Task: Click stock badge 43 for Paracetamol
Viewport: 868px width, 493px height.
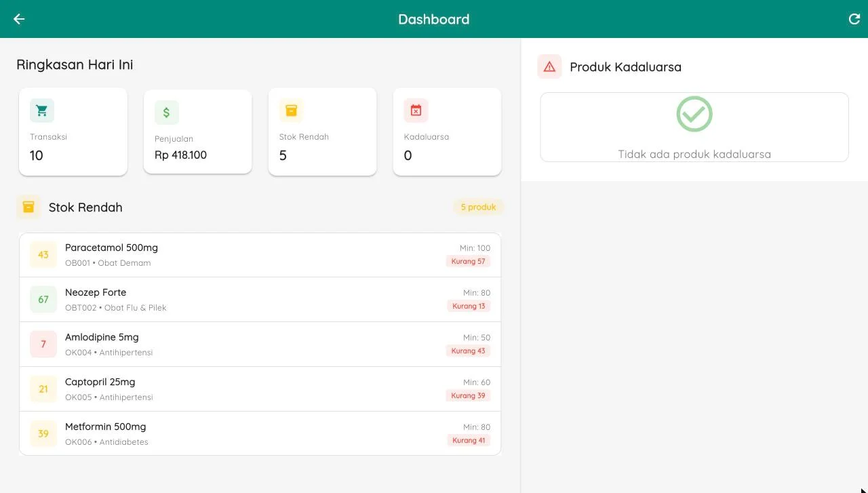Action: [43, 255]
